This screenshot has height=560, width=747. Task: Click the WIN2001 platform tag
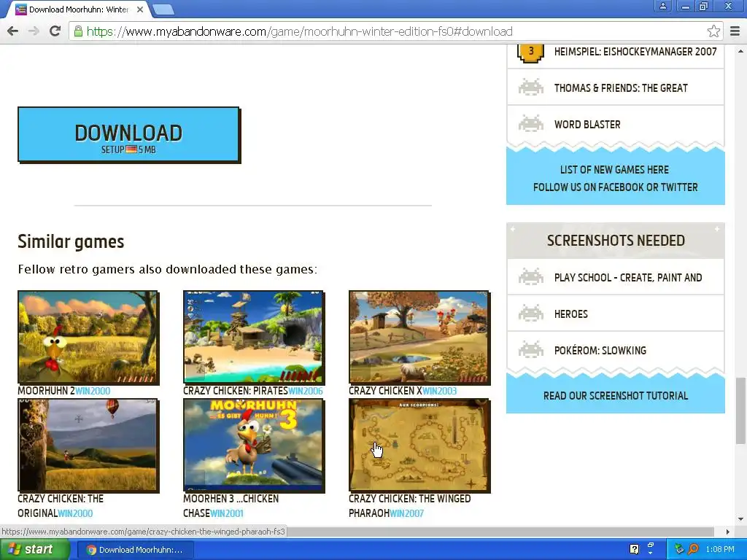tap(227, 513)
